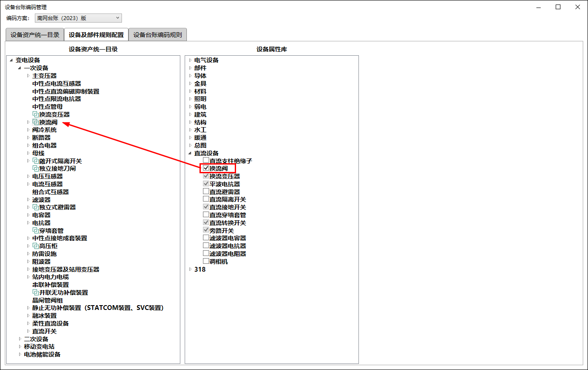Click the icon next to 敞开式隔离开关
The width and height of the screenshot is (588, 370).
[x=36, y=161]
